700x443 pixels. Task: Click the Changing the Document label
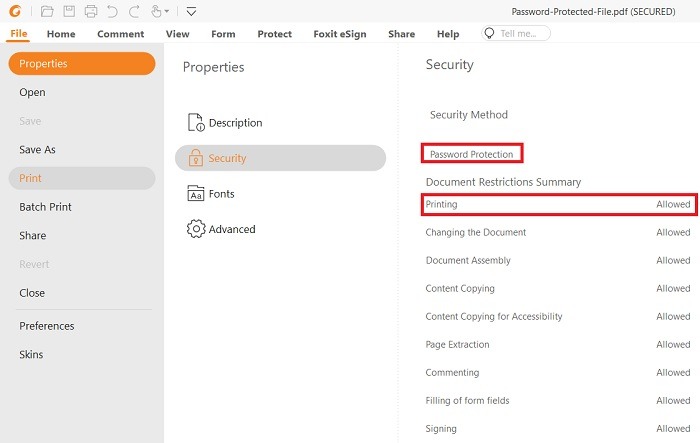tap(475, 232)
